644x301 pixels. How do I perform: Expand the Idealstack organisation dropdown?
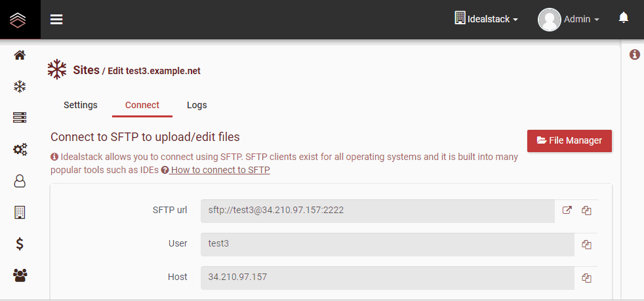point(487,19)
